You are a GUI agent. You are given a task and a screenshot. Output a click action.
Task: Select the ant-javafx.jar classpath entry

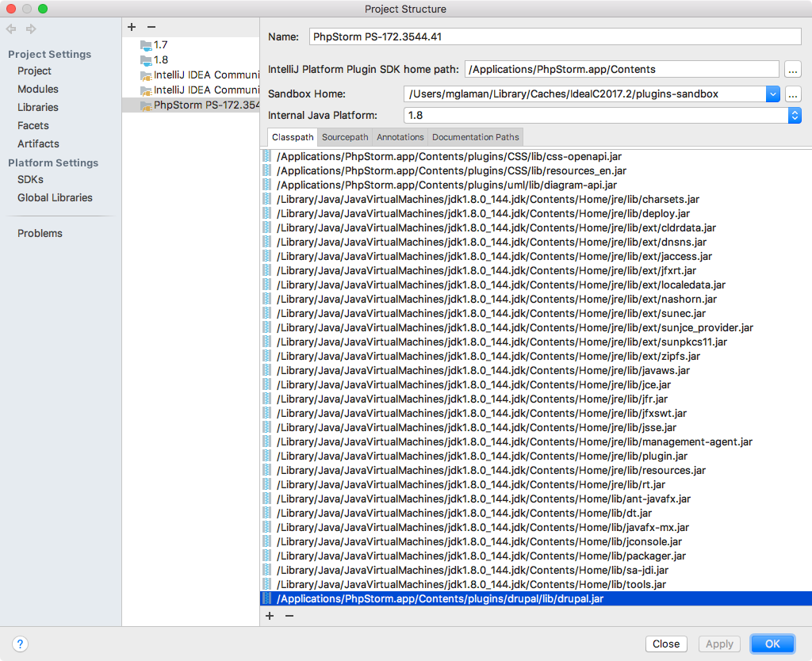pyautogui.click(x=536, y=499)
